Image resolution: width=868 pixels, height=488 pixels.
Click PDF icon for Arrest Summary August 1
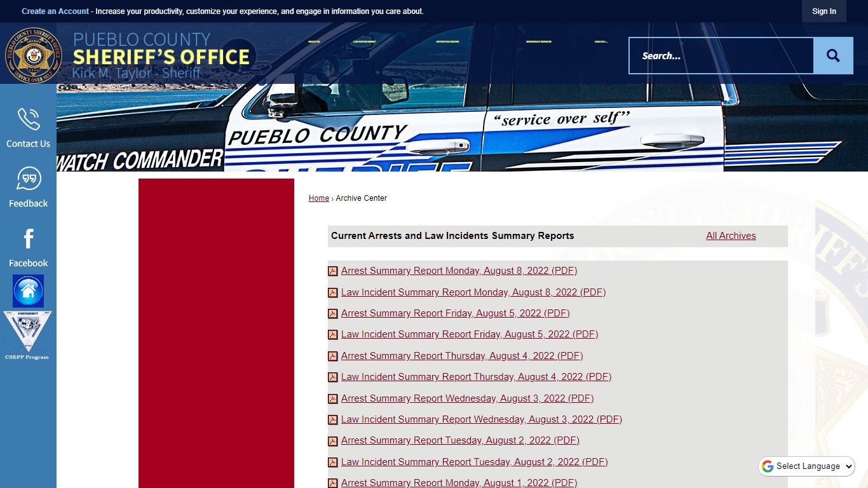(x=333, y=484)
